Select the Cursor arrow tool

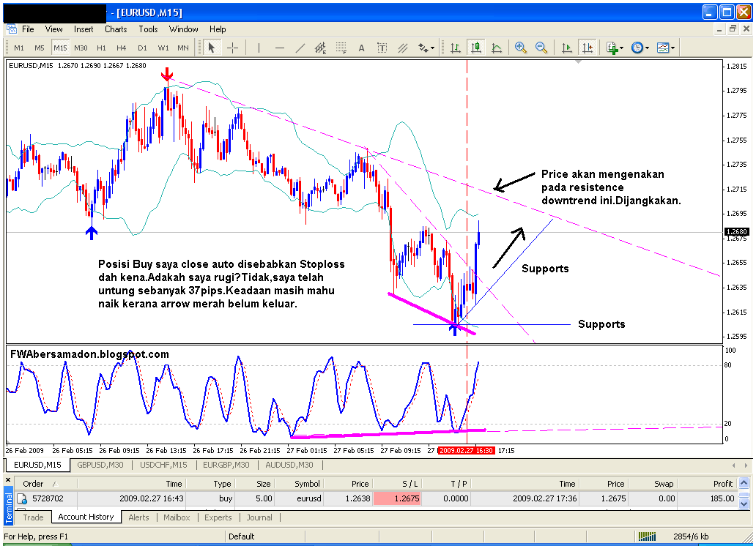pos(211,48)
